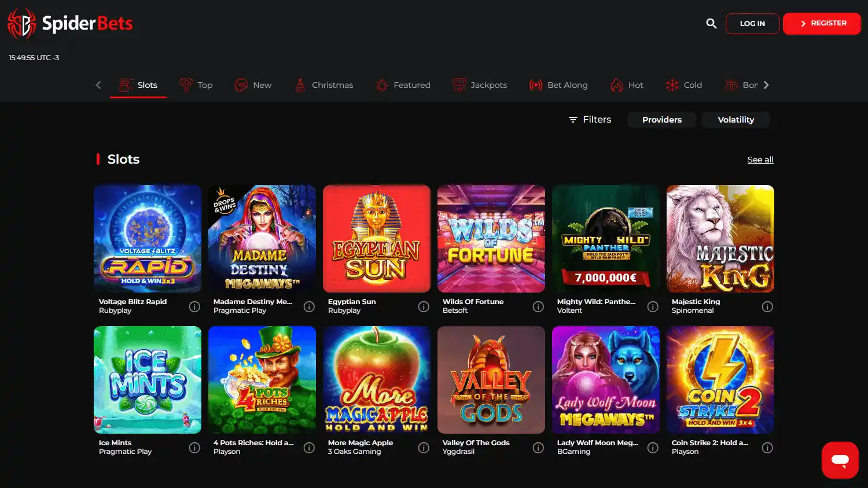Click the Hot flame icon

617,85
